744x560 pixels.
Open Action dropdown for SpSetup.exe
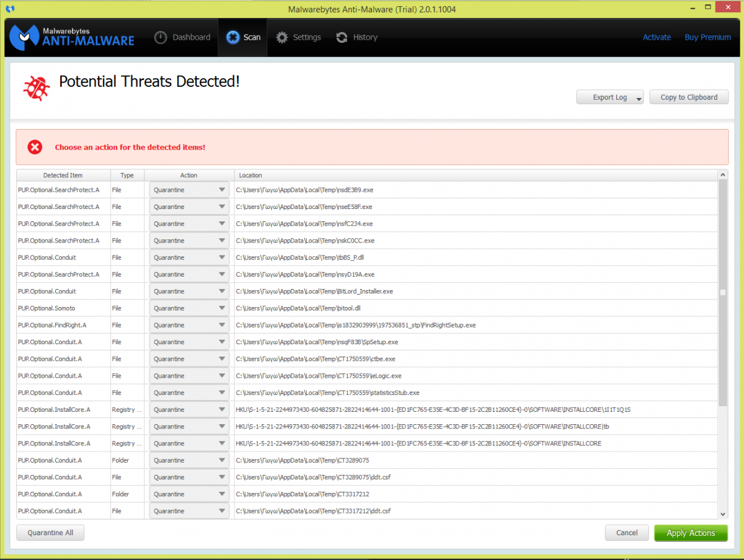189,342
